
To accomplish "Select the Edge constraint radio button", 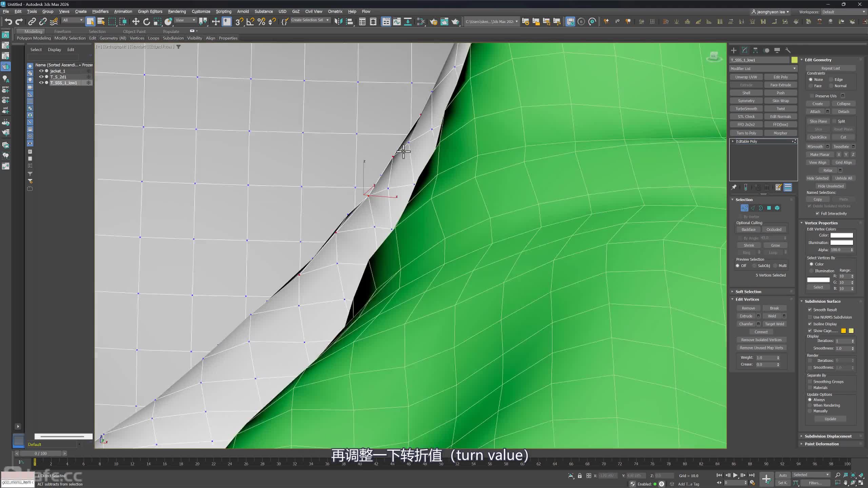I will [831, 80].
